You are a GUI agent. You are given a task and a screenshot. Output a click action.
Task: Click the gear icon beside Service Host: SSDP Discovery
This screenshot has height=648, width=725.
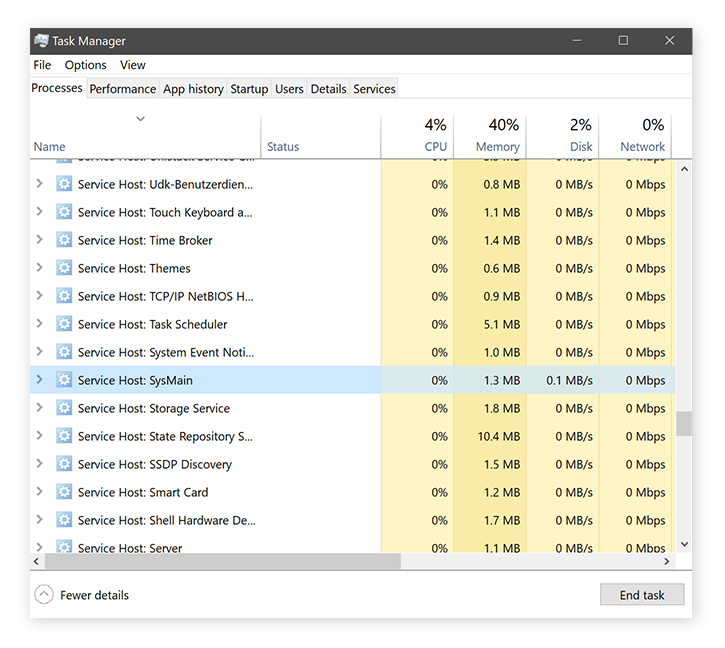click(x=64, y=464)
